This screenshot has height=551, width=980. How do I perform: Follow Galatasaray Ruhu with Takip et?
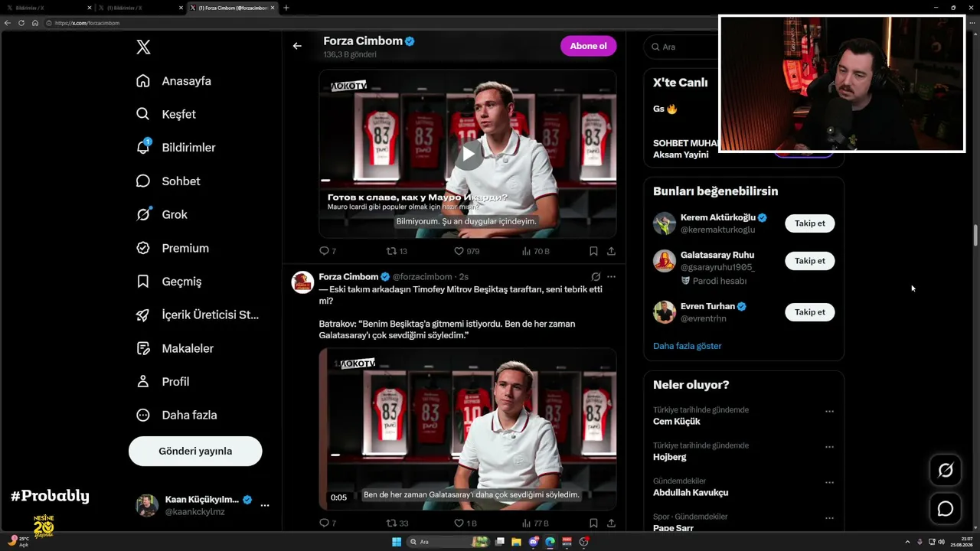coord(809,261)
